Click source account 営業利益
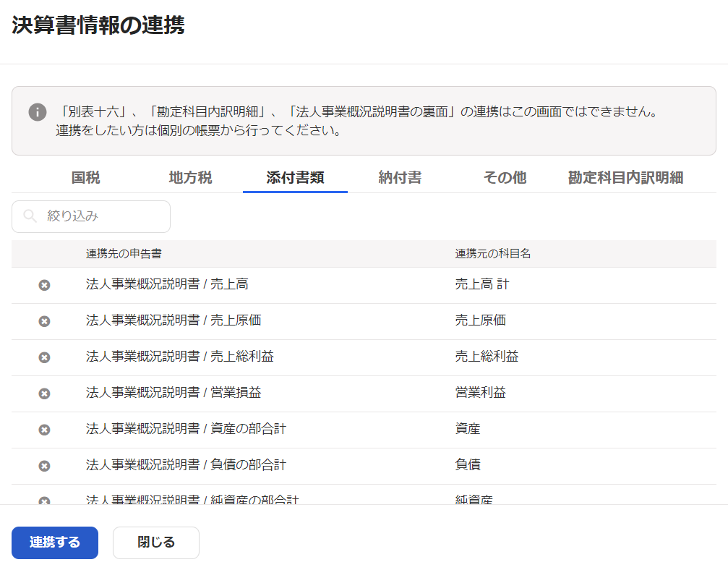The height and width of the screenshot is (570, 728). pyautogui.click(x=480, y=393)
